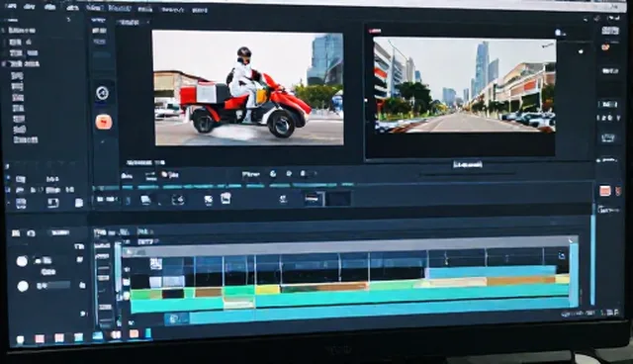The height and width of the screenshot is (364, 633).
Task: Click the white page-like icon in the editing toolbar
Action: tap(226, 198)
